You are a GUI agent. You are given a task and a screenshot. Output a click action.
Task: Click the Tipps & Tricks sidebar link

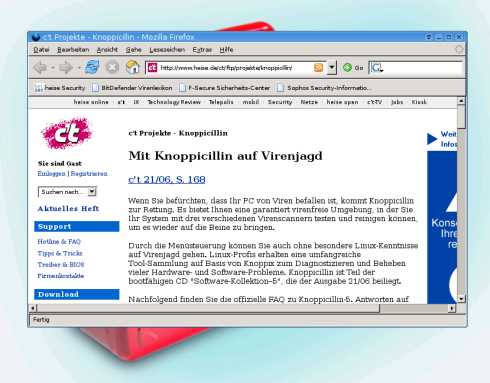pyautogui.click(x=60, y=253)
